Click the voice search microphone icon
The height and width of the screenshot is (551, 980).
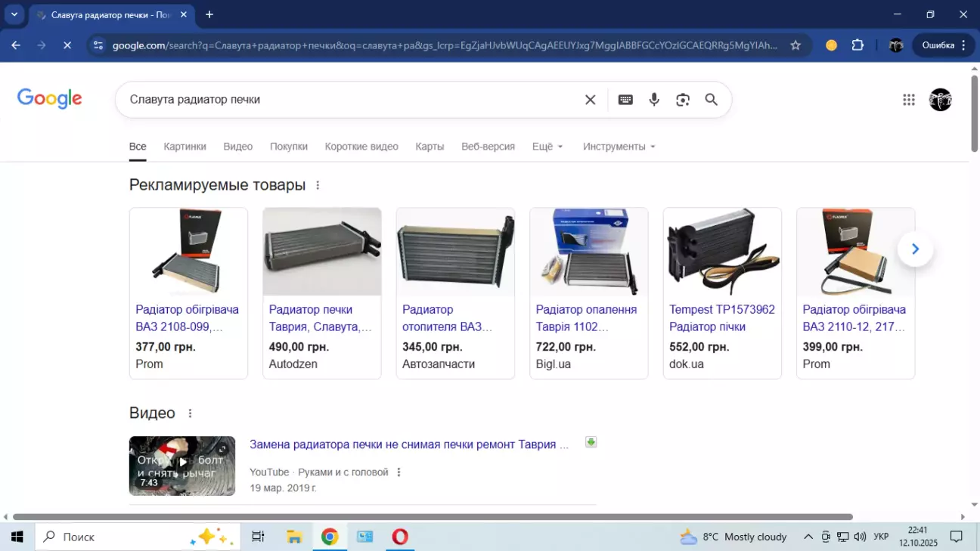click(x=654, y=100)
